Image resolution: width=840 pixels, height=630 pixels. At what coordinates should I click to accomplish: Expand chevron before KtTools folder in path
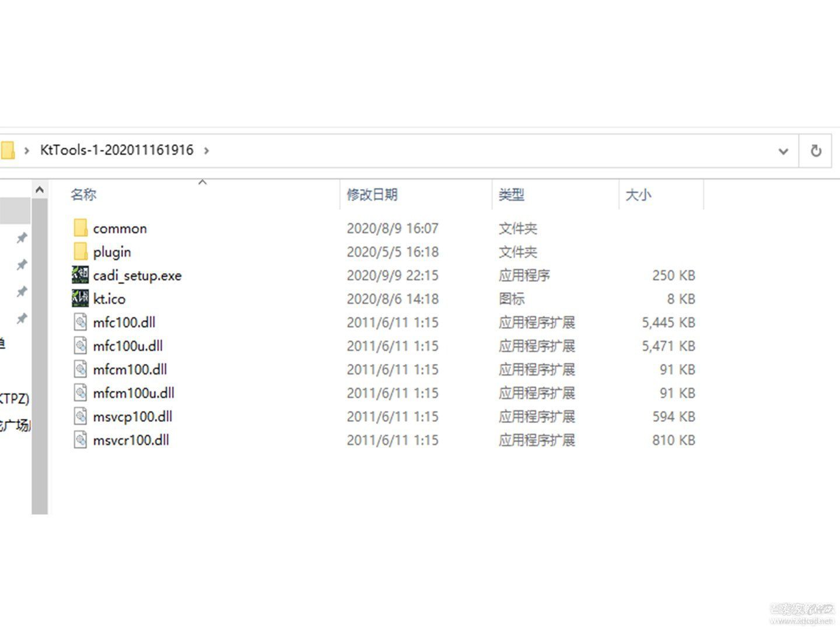27,151
